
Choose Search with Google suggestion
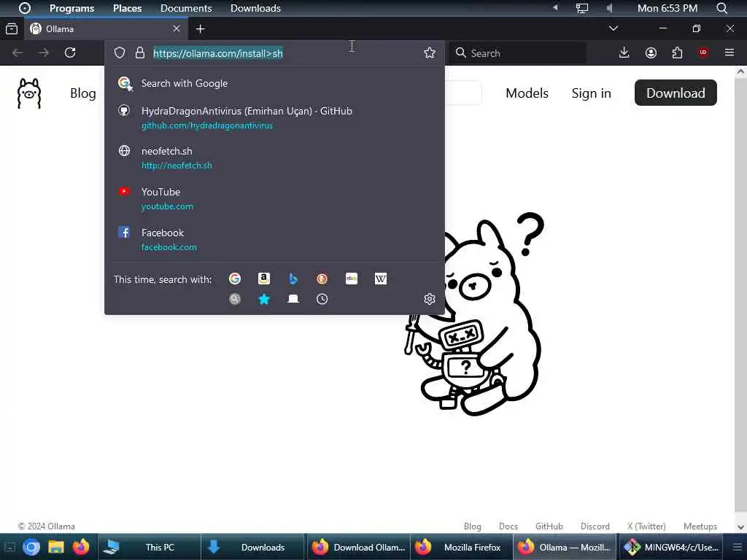click(x=274, y=83)
